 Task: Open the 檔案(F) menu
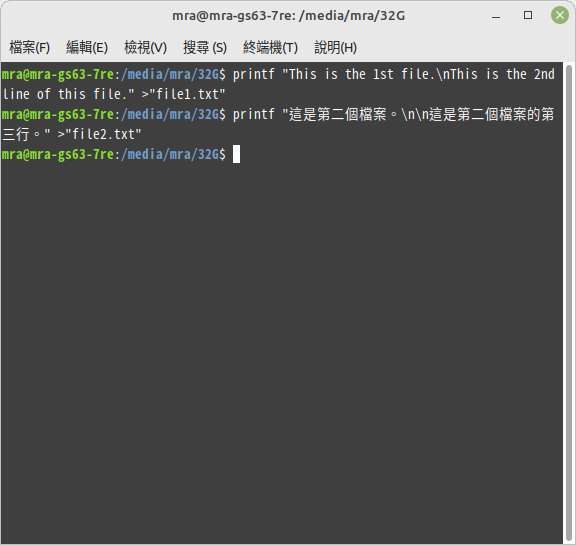point(29,47)
